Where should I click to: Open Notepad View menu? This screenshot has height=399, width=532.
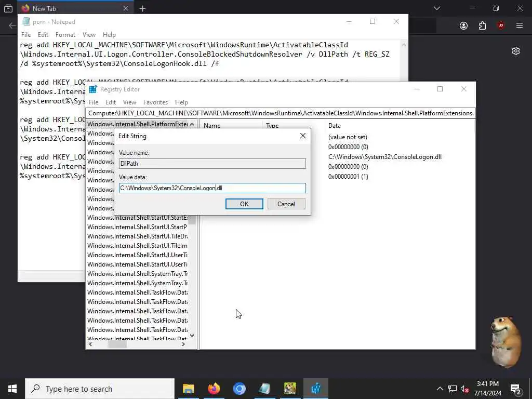tap(89, 35)
